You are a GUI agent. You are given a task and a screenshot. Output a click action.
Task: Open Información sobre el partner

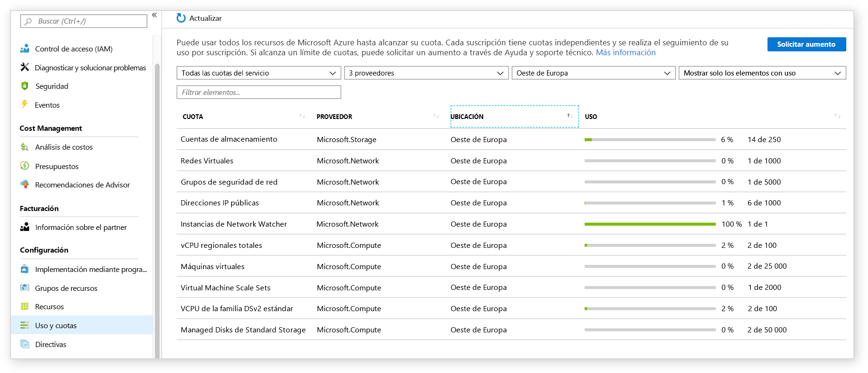(x=81, y=227)
